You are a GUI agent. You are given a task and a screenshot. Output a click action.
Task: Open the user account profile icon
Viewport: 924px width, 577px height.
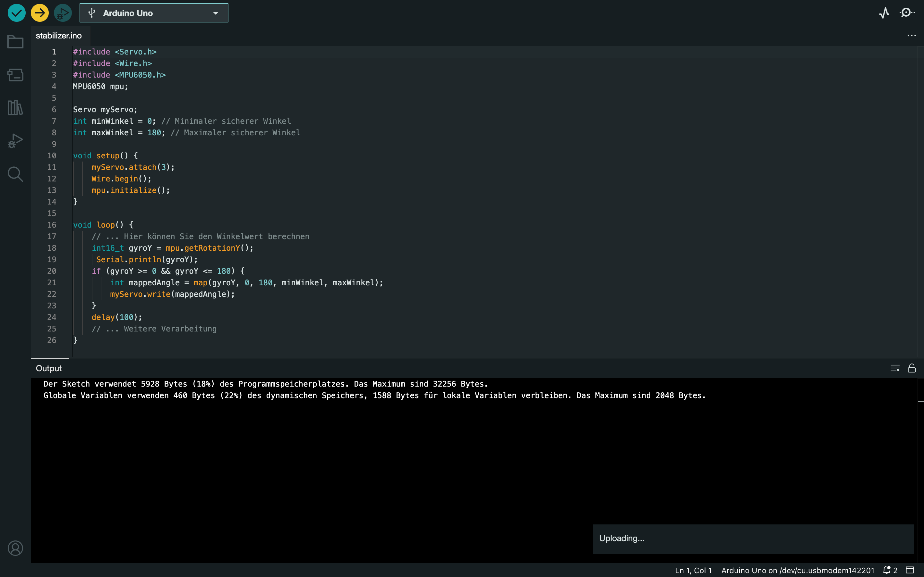pos(15,548)
